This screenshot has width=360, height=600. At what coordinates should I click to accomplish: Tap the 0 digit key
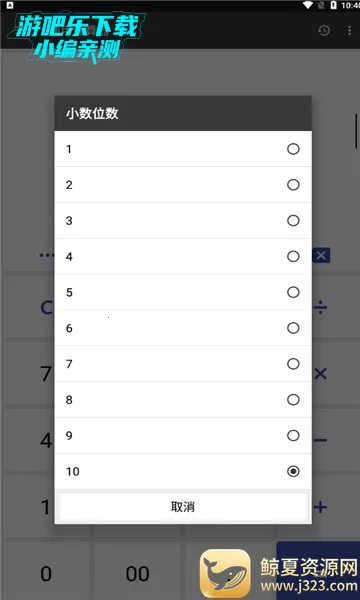point(46,574)
